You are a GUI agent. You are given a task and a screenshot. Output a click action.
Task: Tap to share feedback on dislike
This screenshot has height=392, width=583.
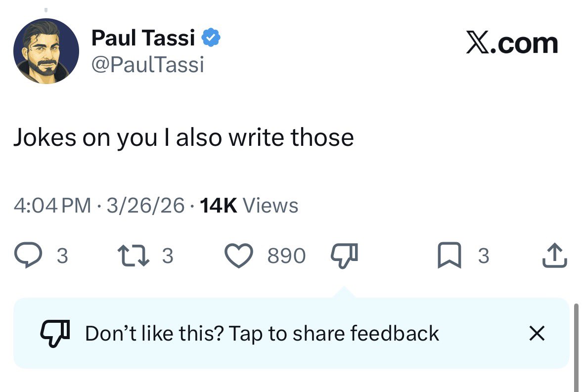pos(262,333)
